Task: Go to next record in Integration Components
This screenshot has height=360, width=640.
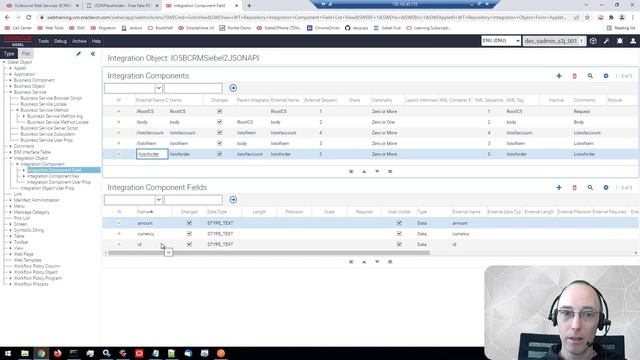Action: pos(377,171)
